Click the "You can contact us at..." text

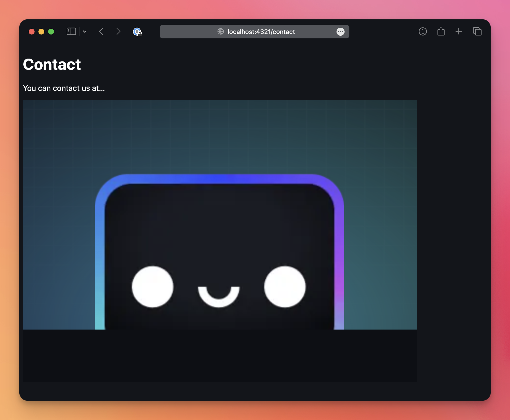click(x=64, y=88)
